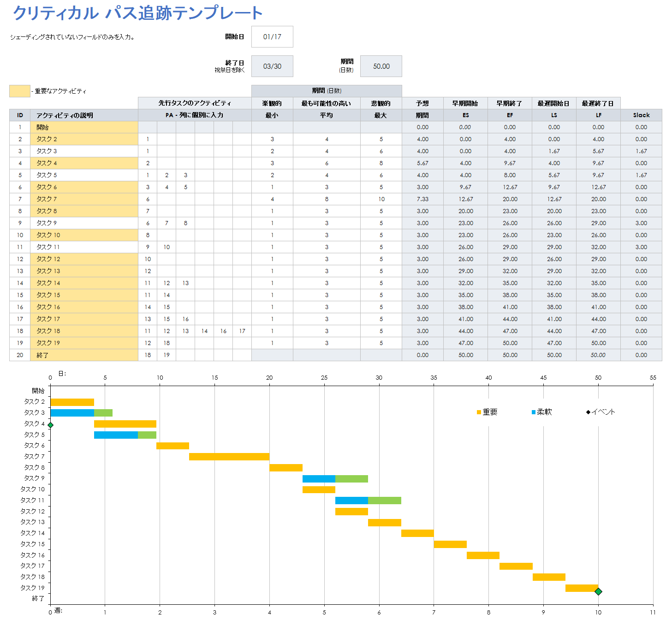672x626 pixels.
Task: Select the 5.67 expected duration for タスク 4
Action: point(422,163)
